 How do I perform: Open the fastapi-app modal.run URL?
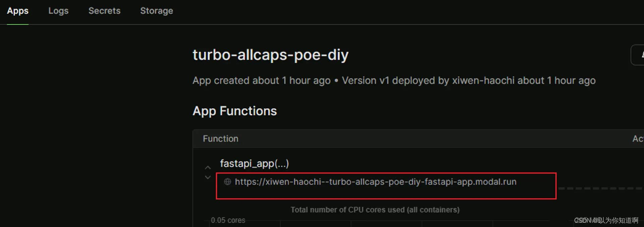point(376,182)
